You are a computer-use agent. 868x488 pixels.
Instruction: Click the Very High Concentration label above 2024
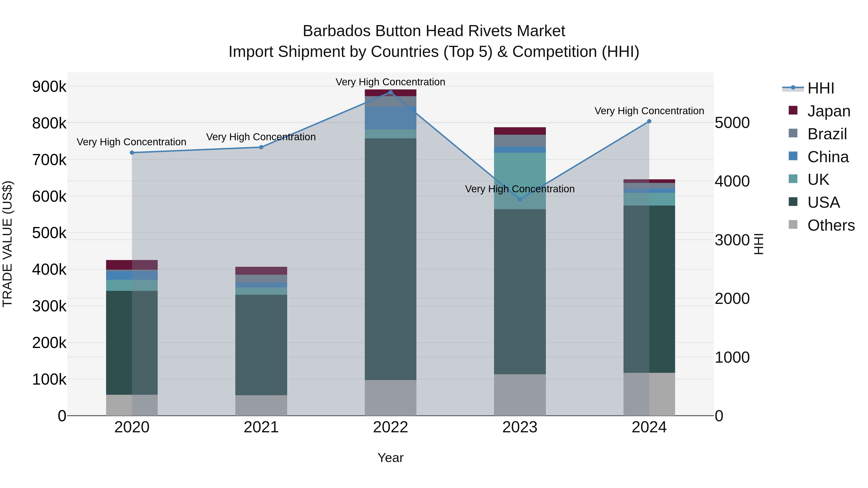[x=649, y=111]
